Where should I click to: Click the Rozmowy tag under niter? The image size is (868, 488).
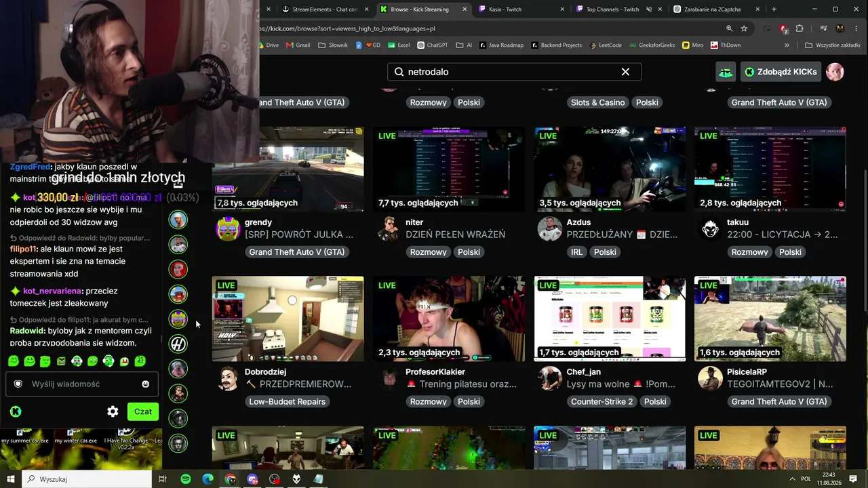coord(429,252)
